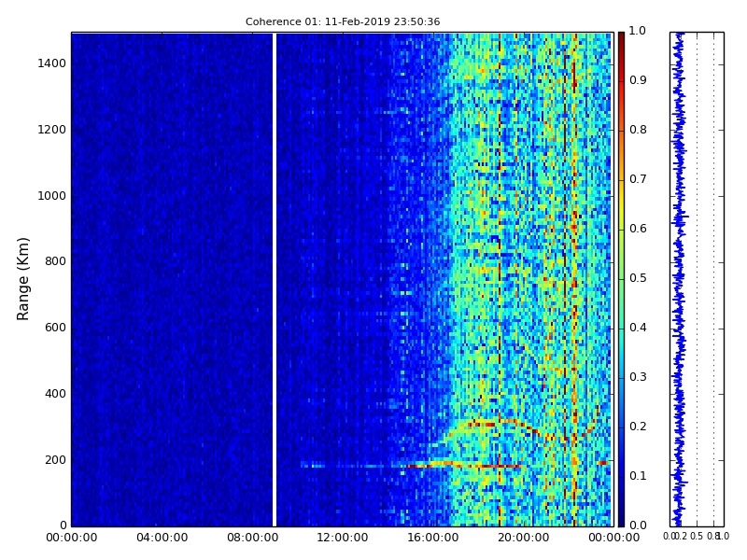The width and height of the screenshot is (747, 560).
Task: Click the 08:00:00 time axis label
Action: (252, 538)
